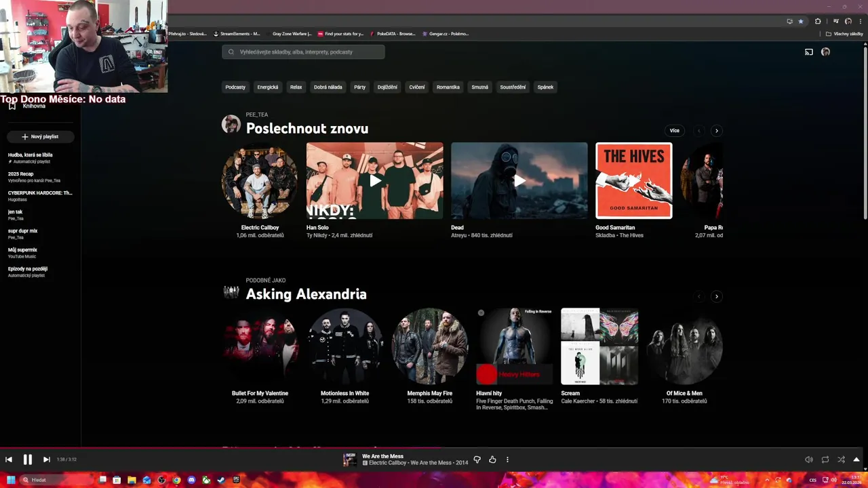
Task: Open Motionless In White artist
Action: pos(345,346)
